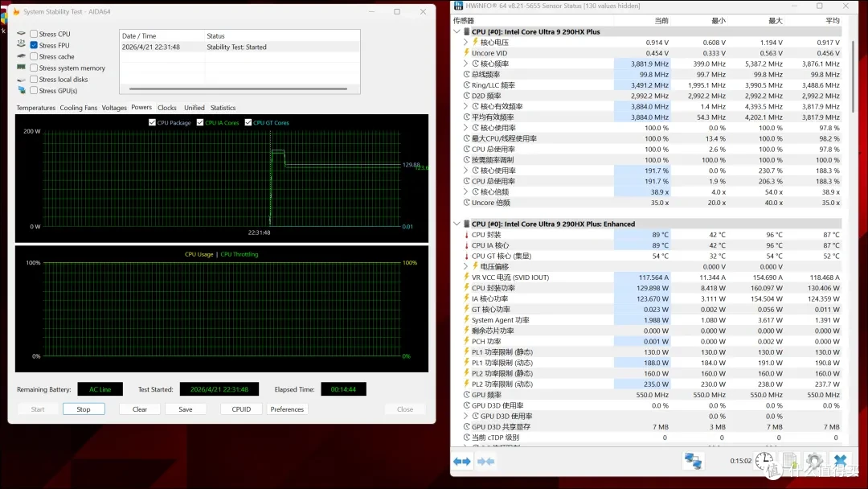Select the Stability Test: Started log row
Viewport: 868px width, 489px height.
tap(240, 47)
